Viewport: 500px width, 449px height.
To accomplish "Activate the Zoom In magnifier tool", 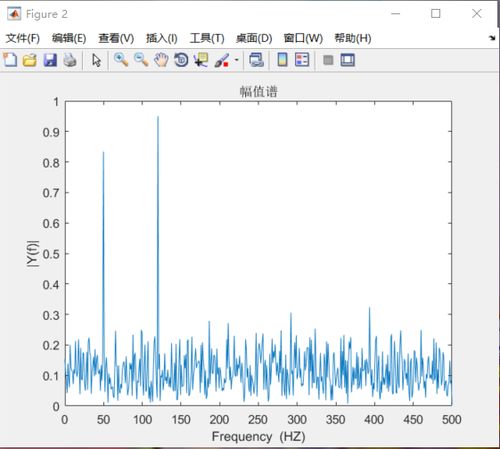I will (121, 60).
